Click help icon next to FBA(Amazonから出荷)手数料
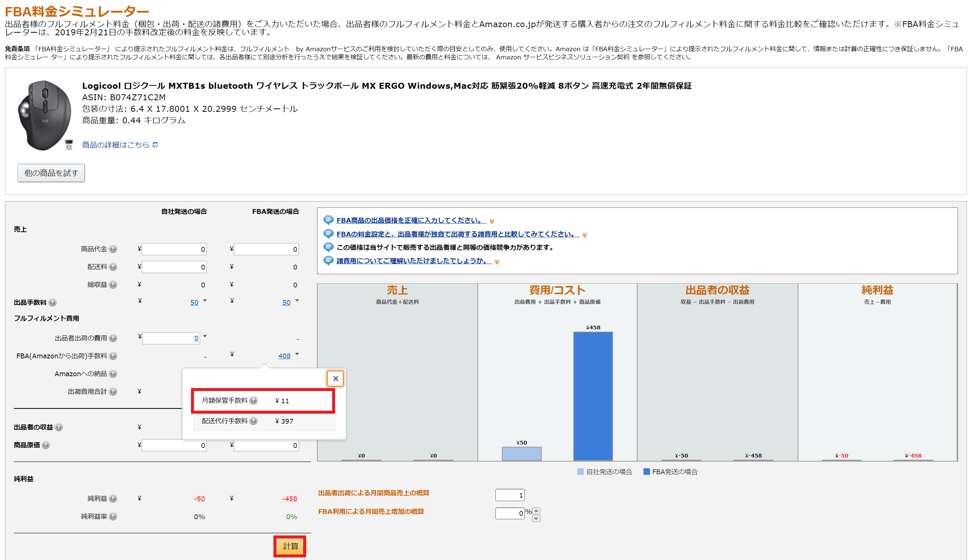Image resolution: width=976 pixels, height=560 pixels. (x=113, y=356)
